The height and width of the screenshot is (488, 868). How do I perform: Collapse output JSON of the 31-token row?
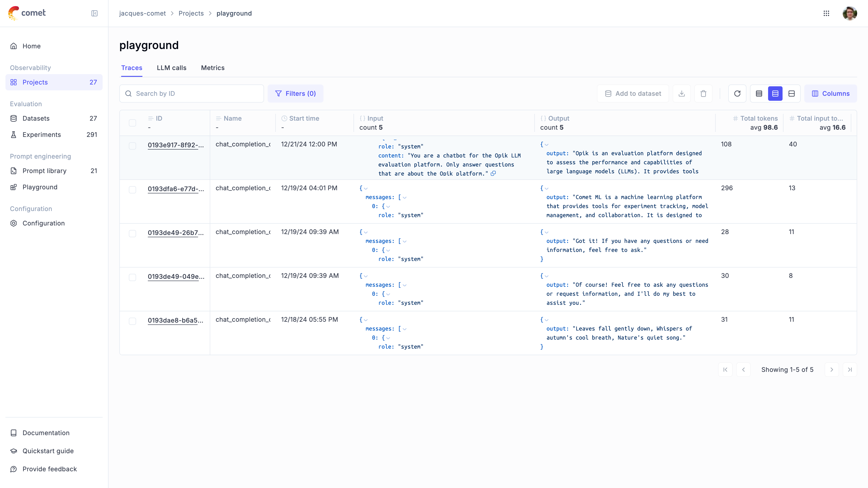tap(547, 320)
